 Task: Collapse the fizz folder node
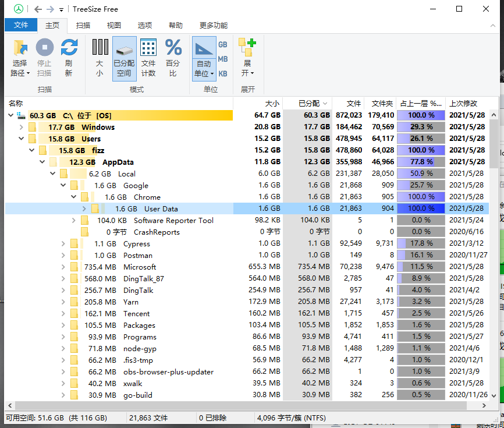tap(32, 150)
